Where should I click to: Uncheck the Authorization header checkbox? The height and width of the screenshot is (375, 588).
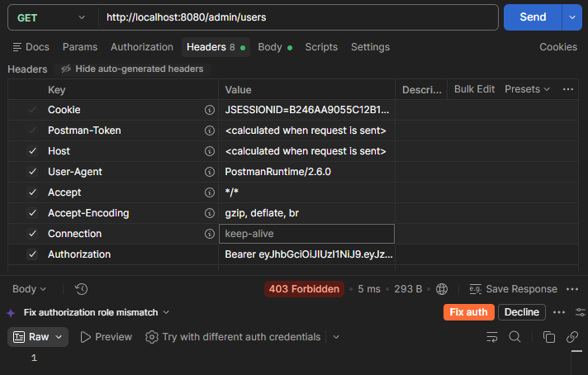pos(33,254)
